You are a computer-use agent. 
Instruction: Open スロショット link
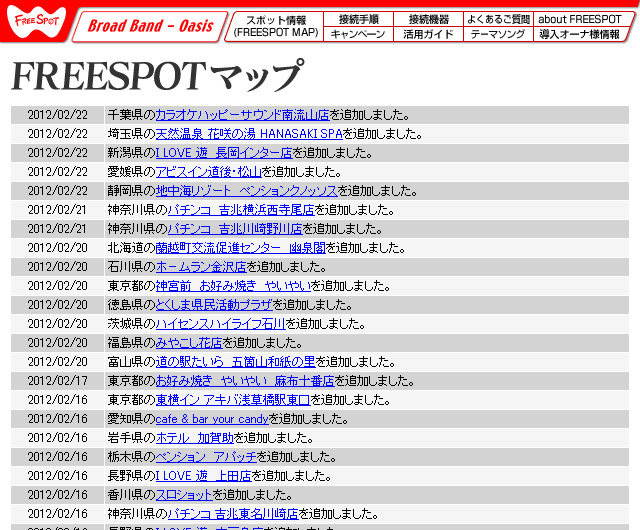point(184,495)
